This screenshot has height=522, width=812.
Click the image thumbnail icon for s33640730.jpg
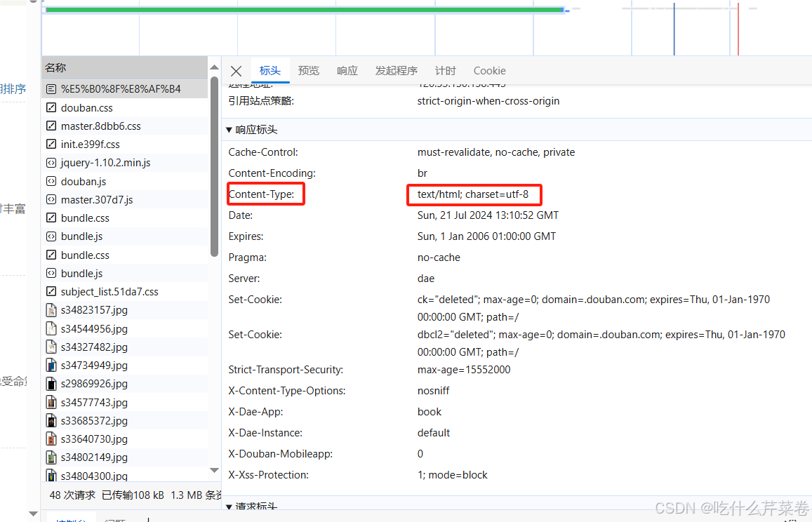point(51,439)
